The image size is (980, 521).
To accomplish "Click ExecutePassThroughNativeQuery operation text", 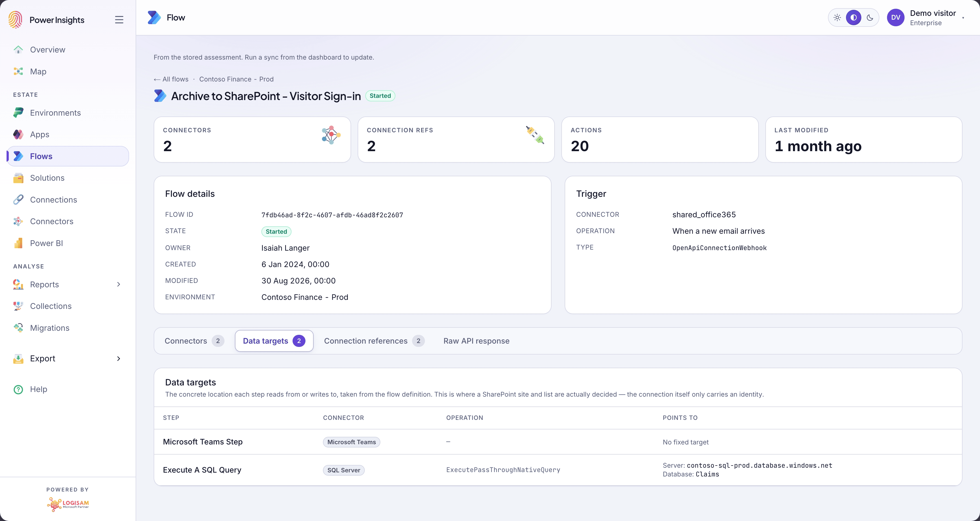I will (503, 470).
